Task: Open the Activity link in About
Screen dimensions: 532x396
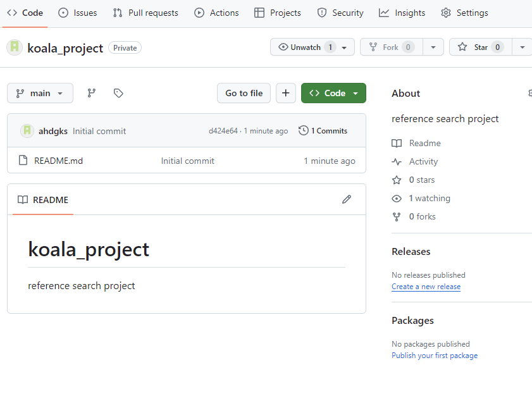Action: pyautogui.click(x=423, y=161)
